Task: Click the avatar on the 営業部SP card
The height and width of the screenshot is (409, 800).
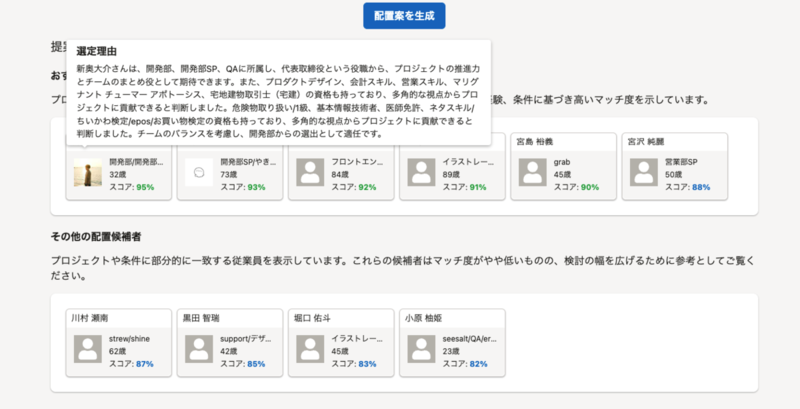Action: coord(644,172)
